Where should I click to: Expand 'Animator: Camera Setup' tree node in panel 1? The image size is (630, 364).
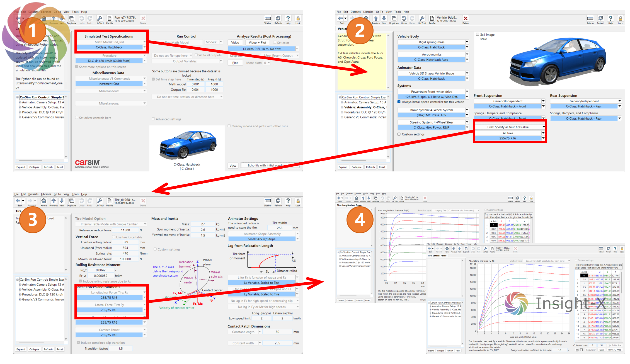(x=20, y=102)
